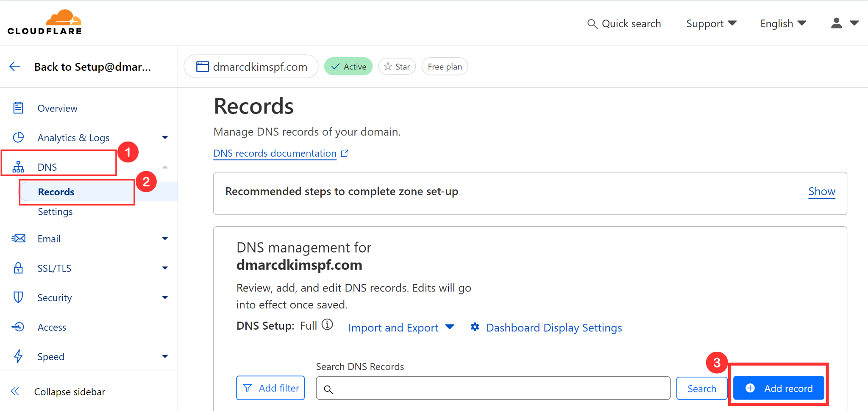Click the funnel icon in Add filter
Screen dimensions: 868x411
tap(248, 388)
